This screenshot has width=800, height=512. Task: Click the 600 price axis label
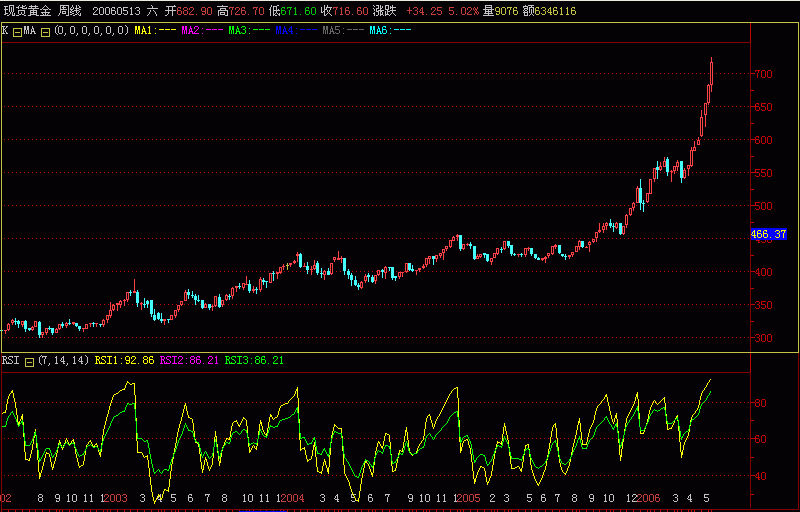765,140
